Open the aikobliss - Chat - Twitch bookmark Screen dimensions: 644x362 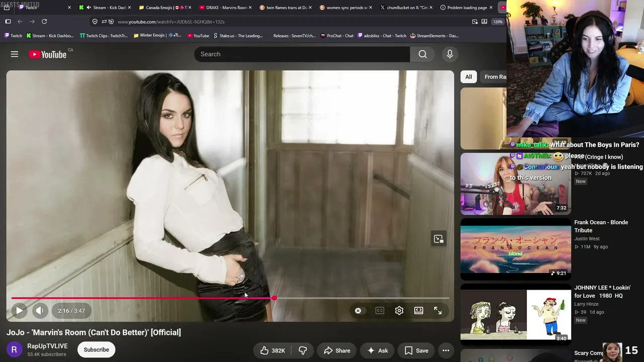pos(382,36)
